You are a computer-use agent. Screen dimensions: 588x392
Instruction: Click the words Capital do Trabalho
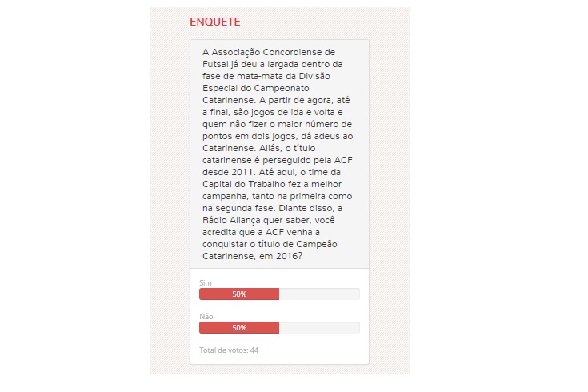point(238,184)
